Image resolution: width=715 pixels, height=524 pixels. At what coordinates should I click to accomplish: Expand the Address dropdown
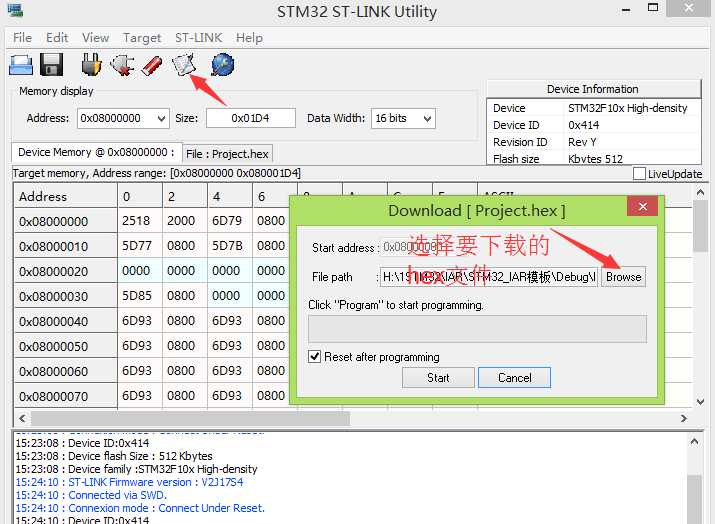click(161, 119)
